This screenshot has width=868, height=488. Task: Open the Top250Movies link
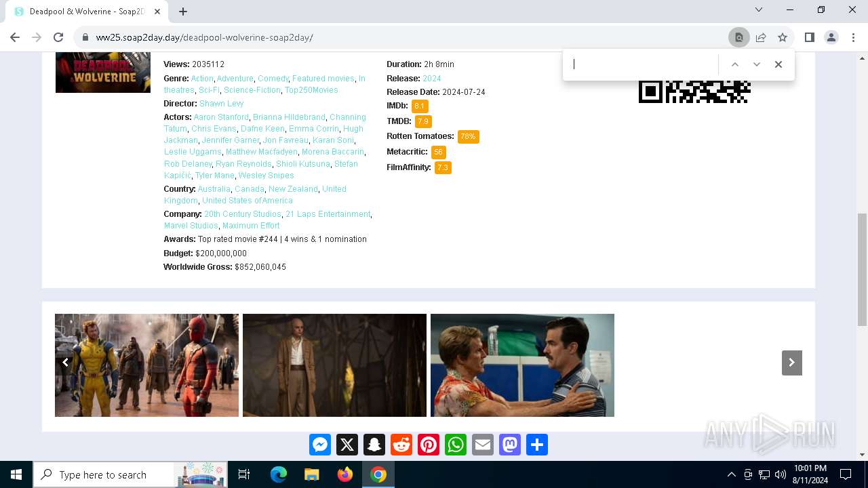[311, 90]
